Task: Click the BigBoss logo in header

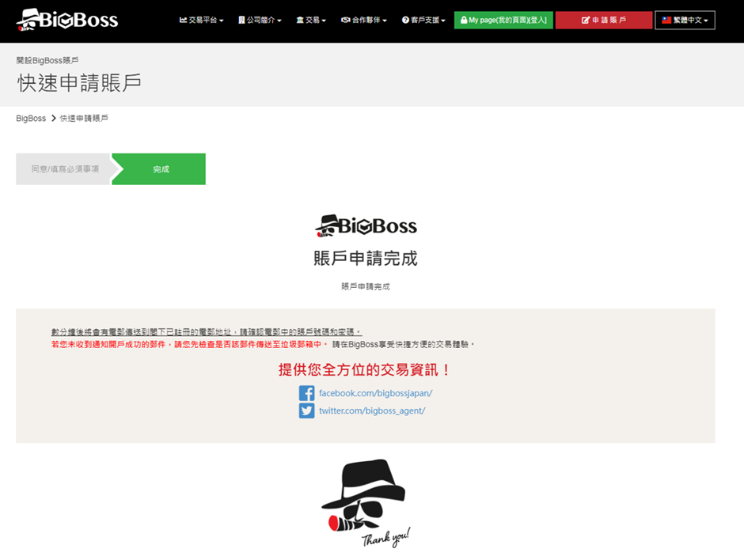Action: 67,20
